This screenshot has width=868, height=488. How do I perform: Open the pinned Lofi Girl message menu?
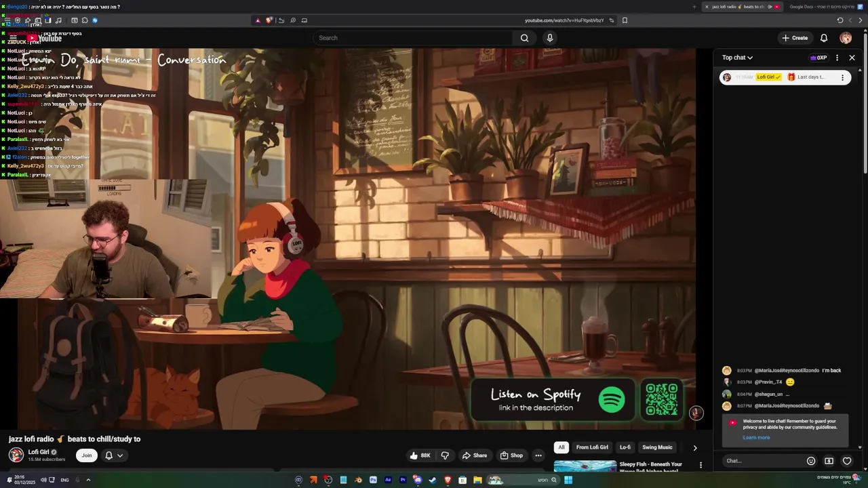[x=842, y=77]
